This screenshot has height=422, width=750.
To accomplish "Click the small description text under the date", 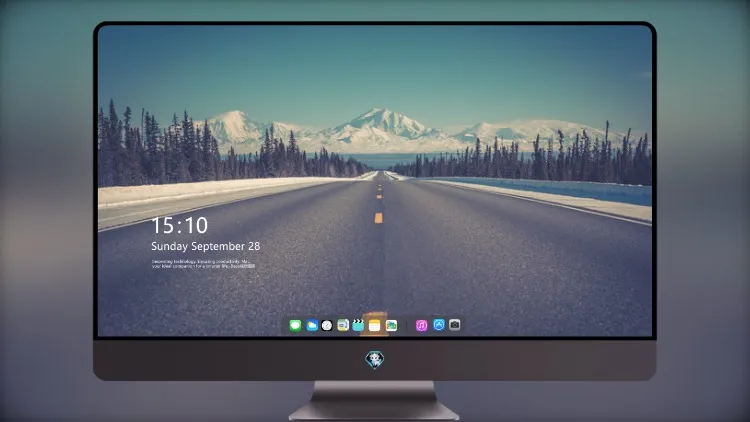I will (203, 264).
